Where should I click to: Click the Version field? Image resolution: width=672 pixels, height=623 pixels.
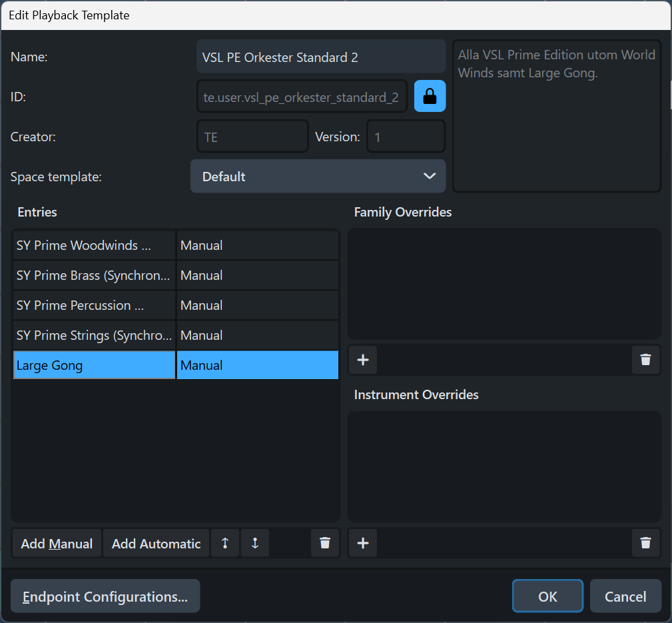coord(406,137)
